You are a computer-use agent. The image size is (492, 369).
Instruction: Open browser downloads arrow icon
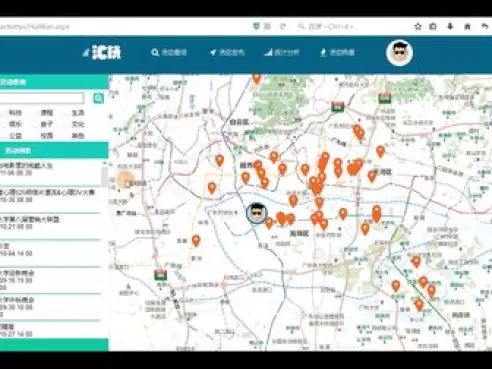coord(450,26)
